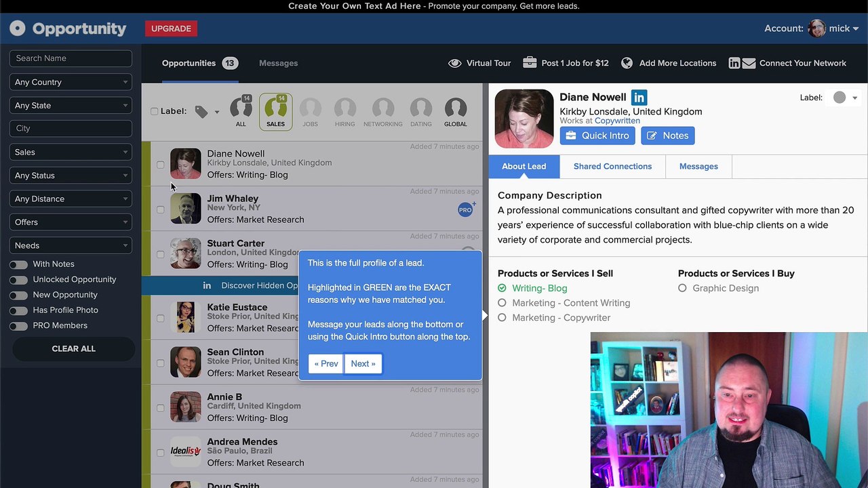This screenshot has width=868, height=488.
Task: Open the Any Country dropdown
Action: tap(71, 82)
